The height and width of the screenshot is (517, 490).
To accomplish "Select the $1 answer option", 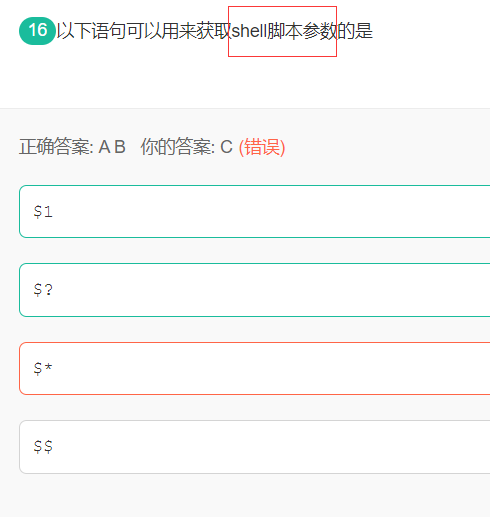I will click(255, 212).
